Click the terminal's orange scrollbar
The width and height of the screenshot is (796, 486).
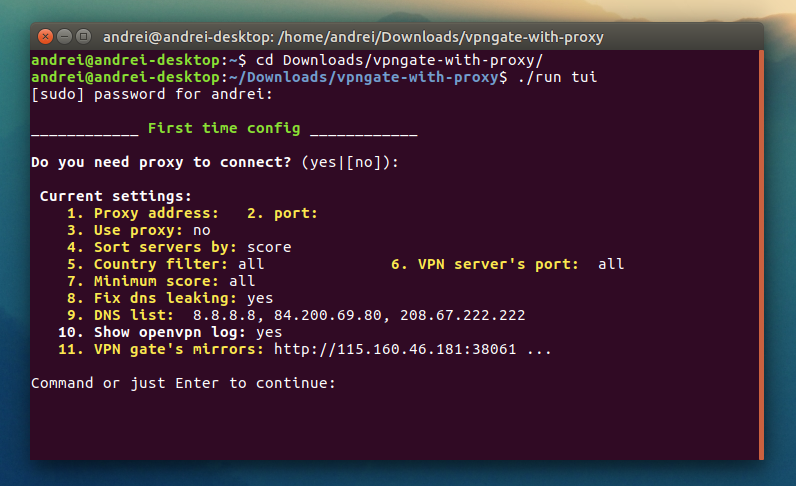click(761, 255)
